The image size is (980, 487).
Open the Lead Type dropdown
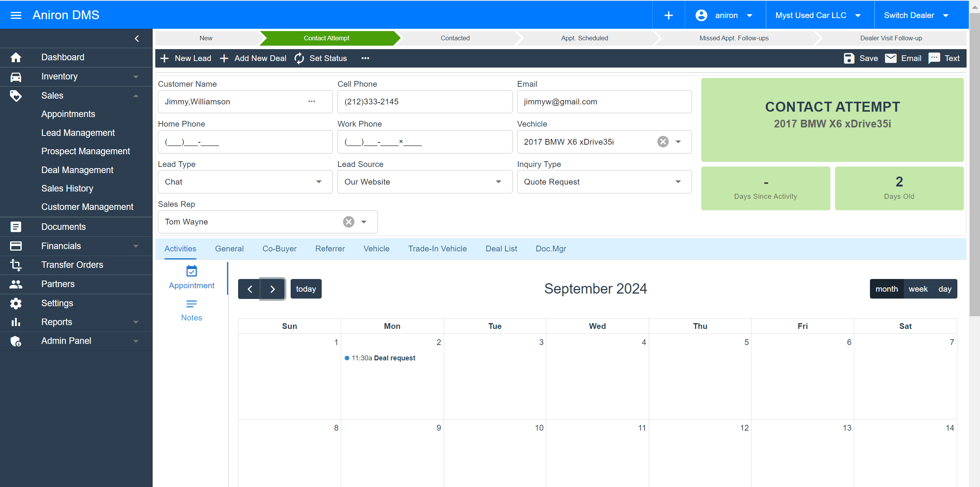click(319, 182)
